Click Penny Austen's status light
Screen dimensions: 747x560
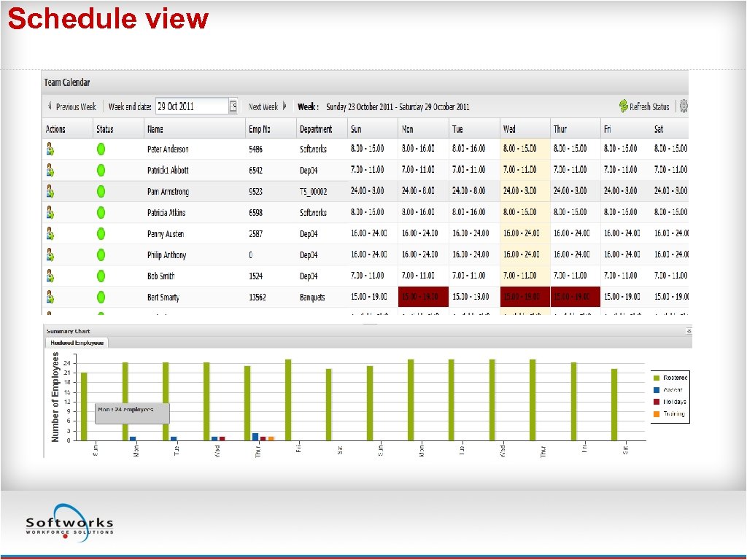101,233
